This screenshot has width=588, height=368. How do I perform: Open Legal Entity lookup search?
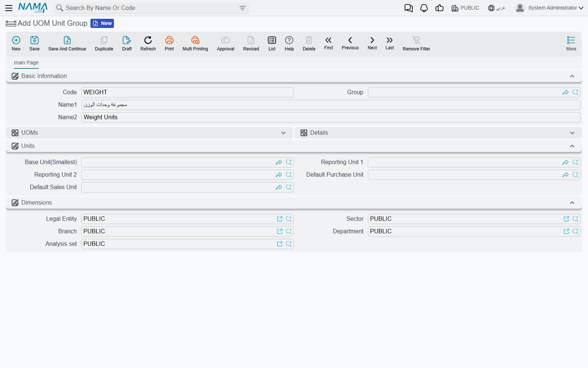tap(289, 219)
